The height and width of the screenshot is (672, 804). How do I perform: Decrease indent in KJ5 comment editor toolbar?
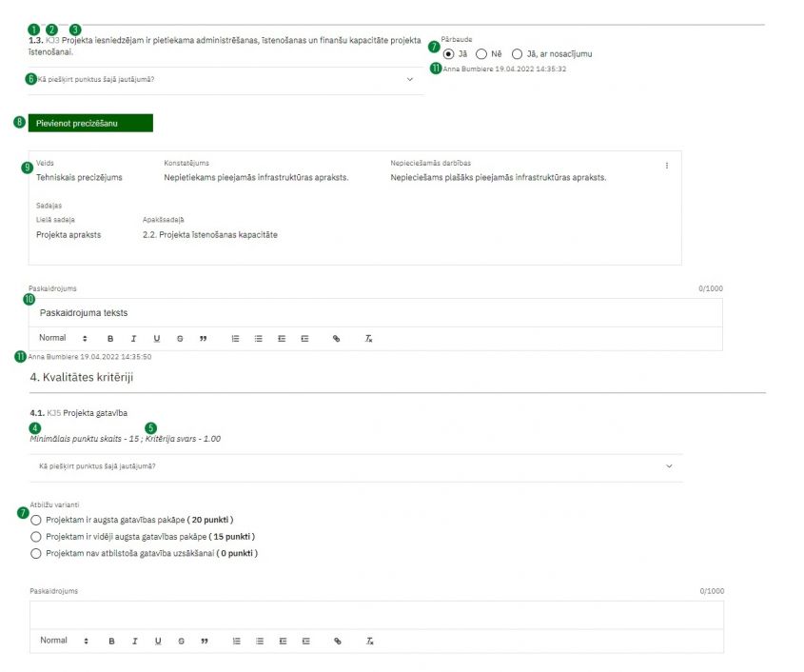tap(283, 642)
